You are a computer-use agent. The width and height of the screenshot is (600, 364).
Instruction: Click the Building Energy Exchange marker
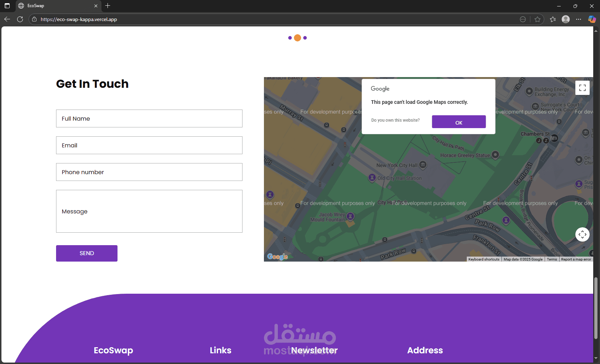click(529, 91)
